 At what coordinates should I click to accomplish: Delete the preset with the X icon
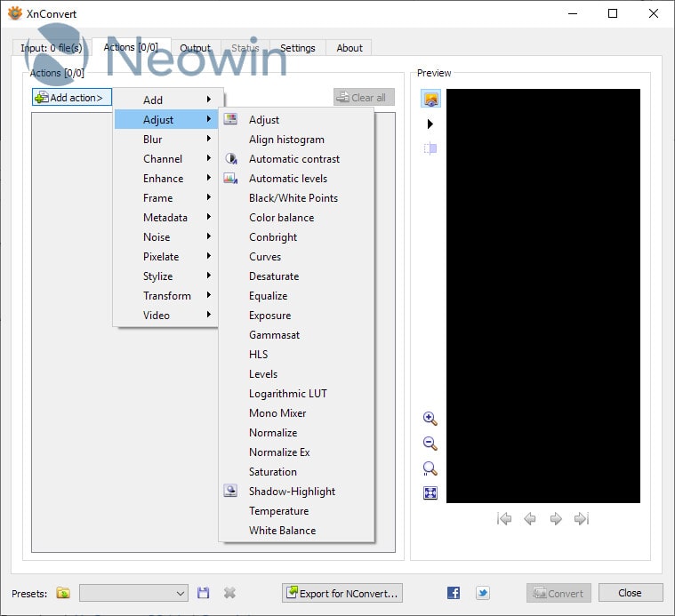229,593
